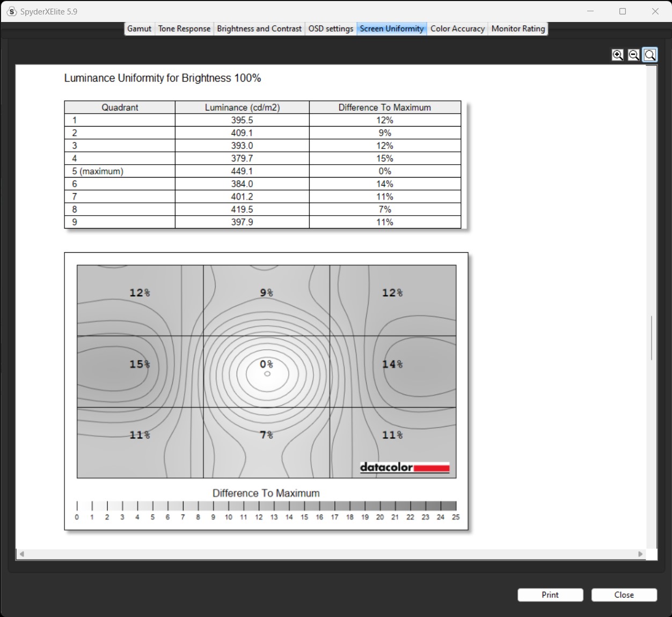Click the darkest swatch labeled 25 in legend

(x=449, y=506)
